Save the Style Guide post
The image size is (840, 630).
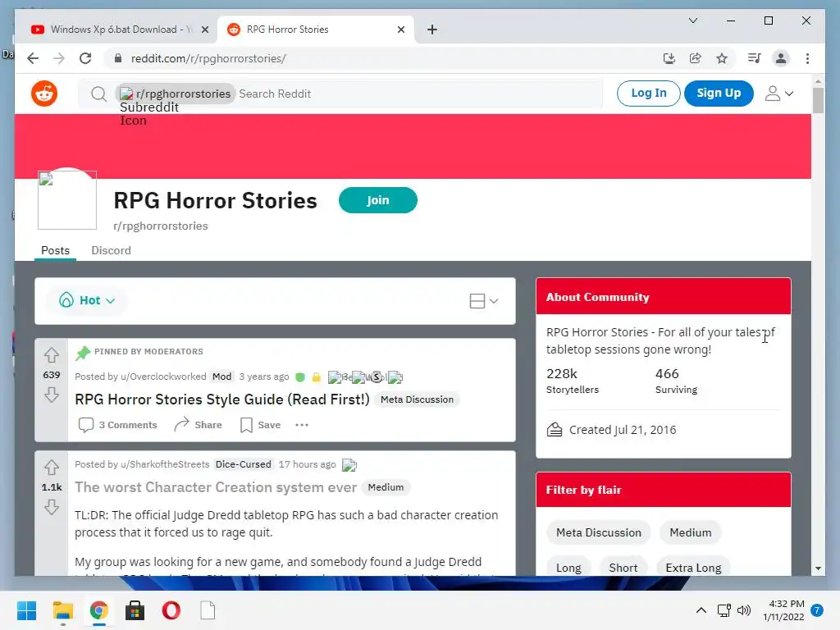tap(260, 425)
